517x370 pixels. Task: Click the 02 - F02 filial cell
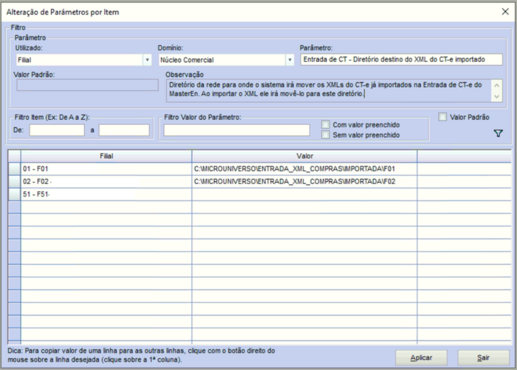point(106,182)
